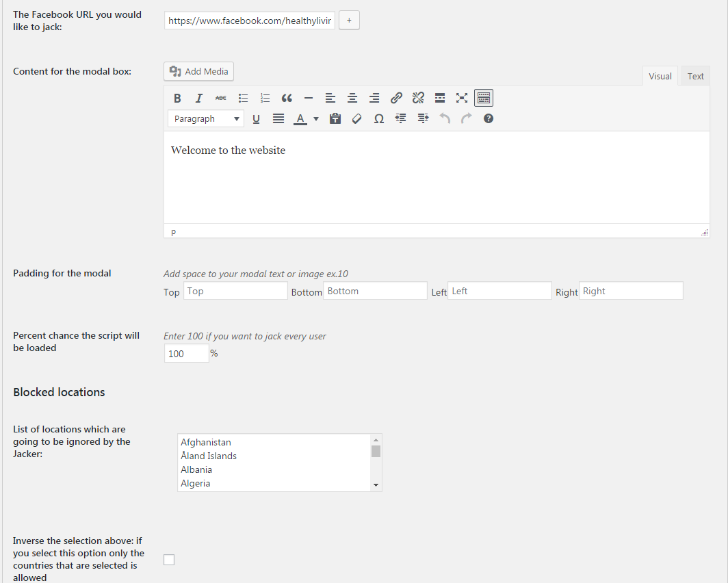Screen dimensions: 728x583
Task: Increase the paragraph indent
Action: pos(423,119)
